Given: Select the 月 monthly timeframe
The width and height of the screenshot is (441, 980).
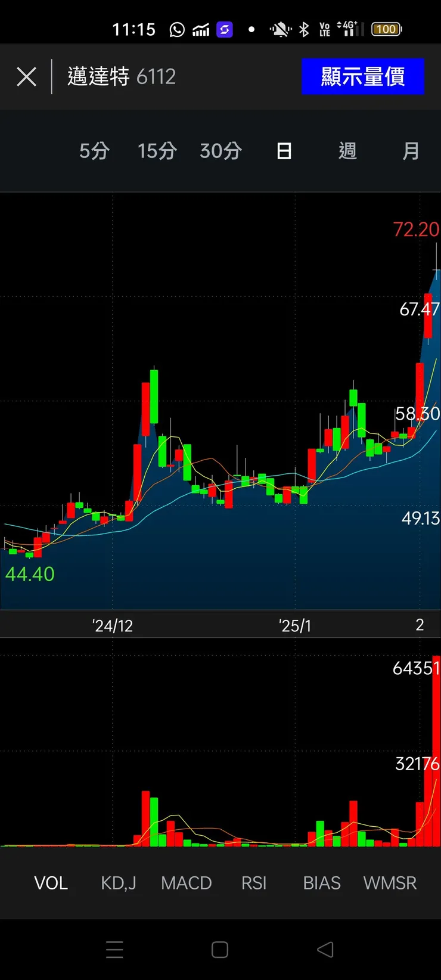Looking at the screenshot, I should click(411, 151).
